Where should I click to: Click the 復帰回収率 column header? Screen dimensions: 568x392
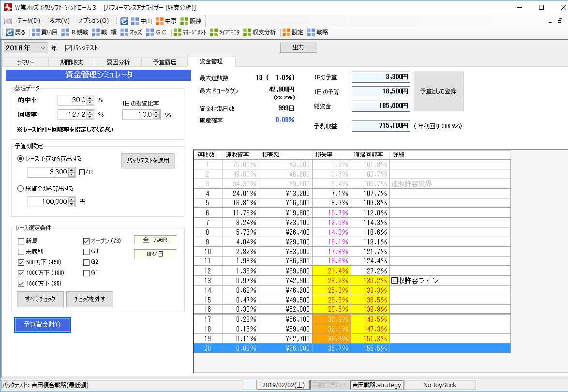(x=370, y=155)
